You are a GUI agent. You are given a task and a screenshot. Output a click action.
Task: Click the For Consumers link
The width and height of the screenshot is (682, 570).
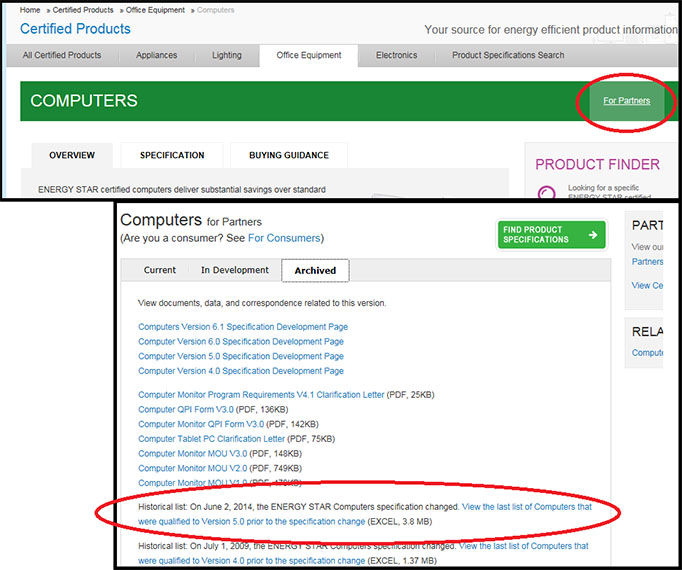[284, 238]
